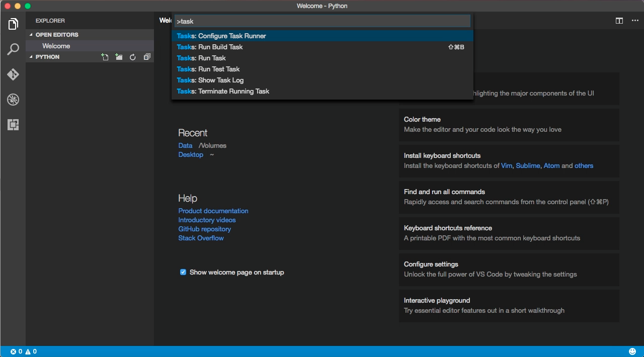Click the feedback smiley in status bar
The width and height of the screenshot is (644, 357).
tap(632, 351)
